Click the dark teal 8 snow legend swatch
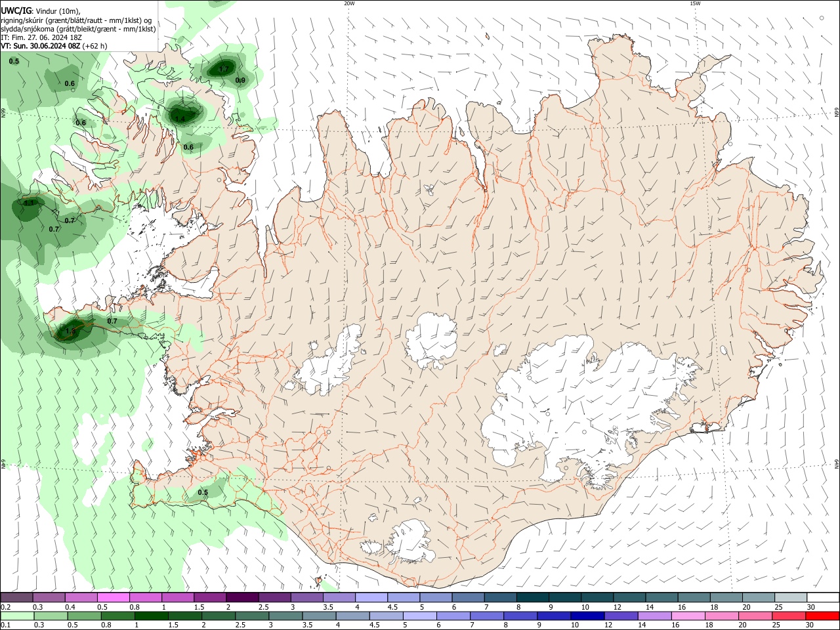This screenshot has width=840, height=630. (533, 598)
